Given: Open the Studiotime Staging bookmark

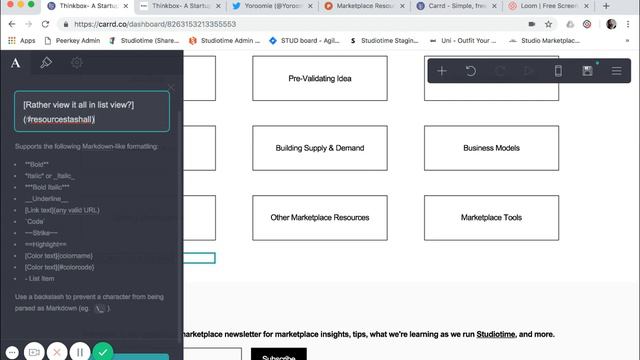Looking at the screenshot, I should (384, 40).
